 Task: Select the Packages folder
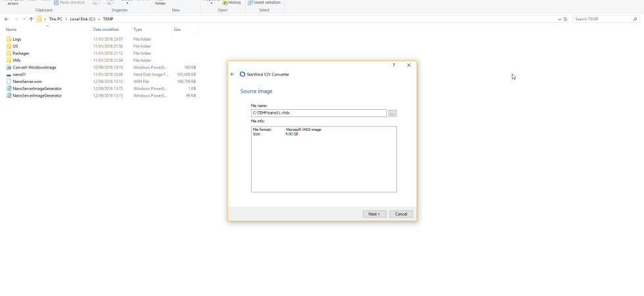(21, 53)
